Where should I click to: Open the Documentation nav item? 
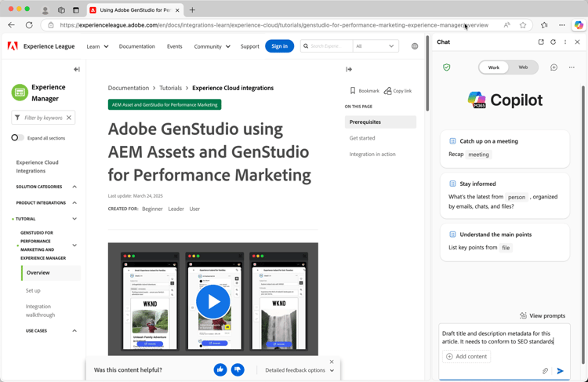[137, 46]
